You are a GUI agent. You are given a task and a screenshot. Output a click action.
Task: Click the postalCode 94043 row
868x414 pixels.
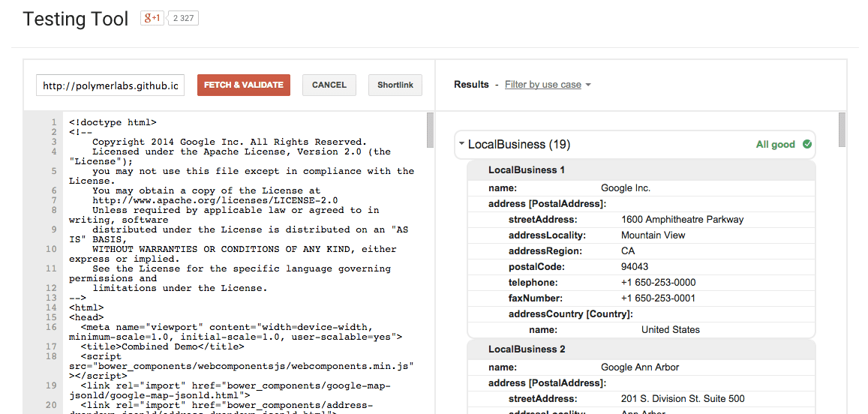pos(641,267)
